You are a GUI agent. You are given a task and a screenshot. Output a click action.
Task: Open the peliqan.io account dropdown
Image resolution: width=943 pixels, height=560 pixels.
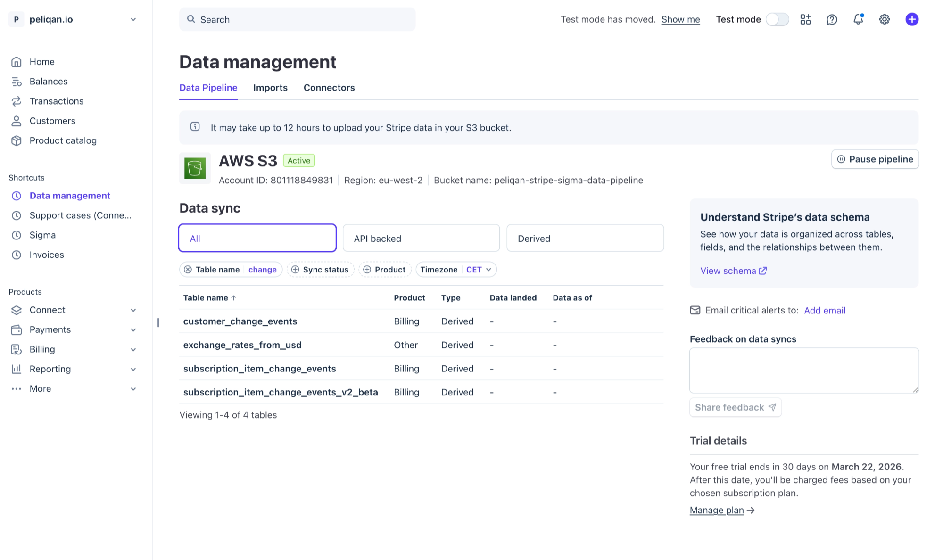pos(74,19)
